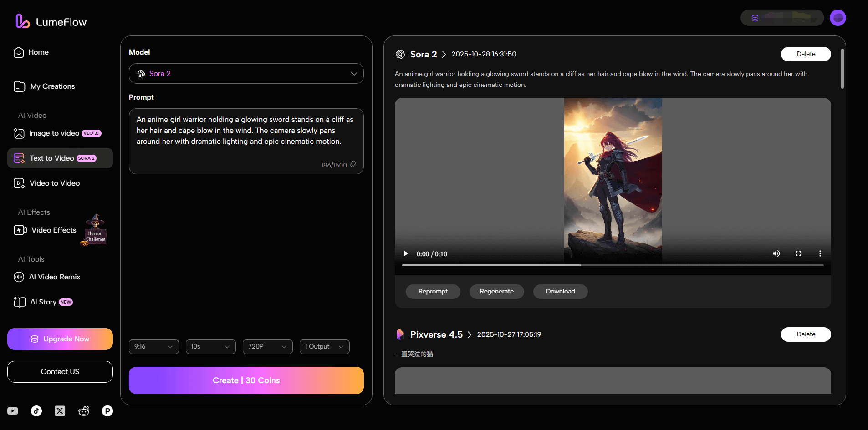868x430 pixels.
Task: Open AI Story from the sidebar icon
Action: [x=19, y=302]
